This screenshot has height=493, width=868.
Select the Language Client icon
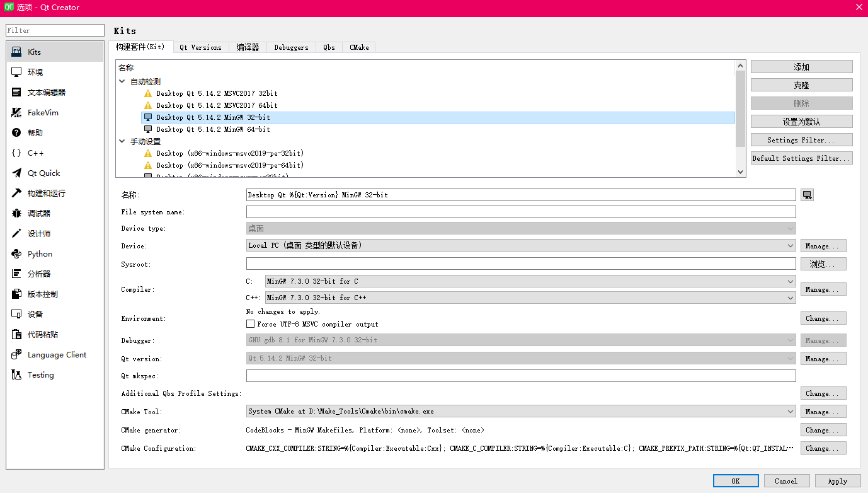pos(17,354)
